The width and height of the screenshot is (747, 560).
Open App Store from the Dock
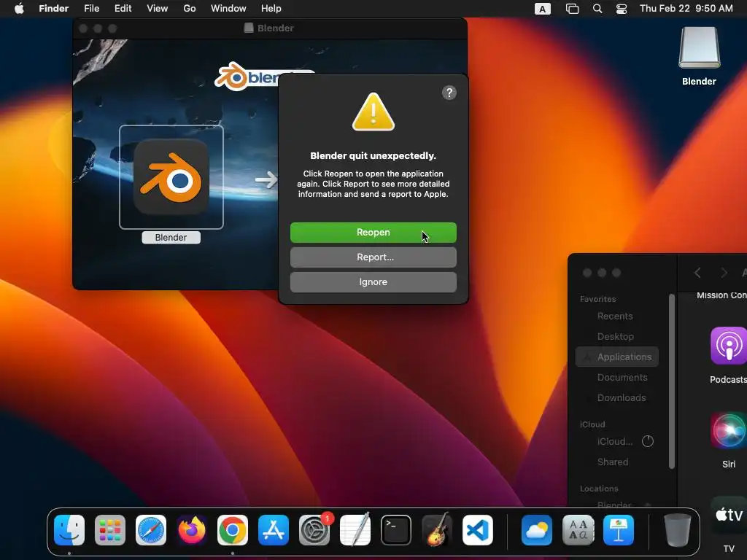click(x=274, y=530)
